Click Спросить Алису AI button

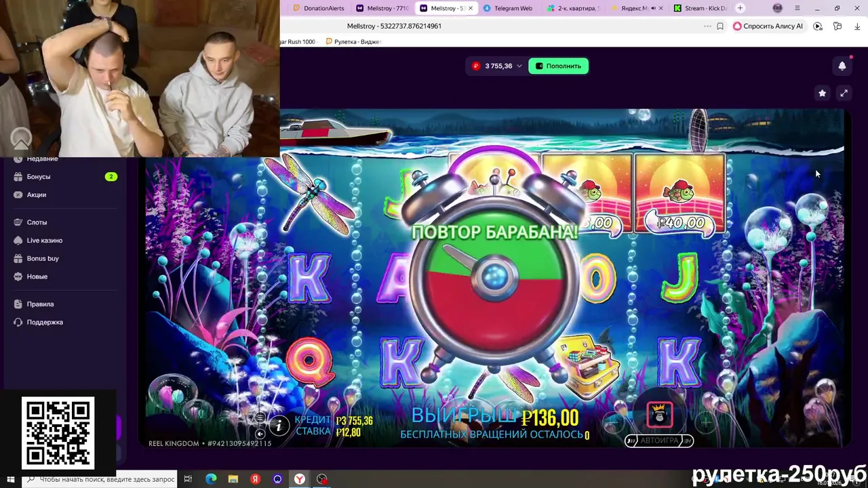(x=768, y=26)
